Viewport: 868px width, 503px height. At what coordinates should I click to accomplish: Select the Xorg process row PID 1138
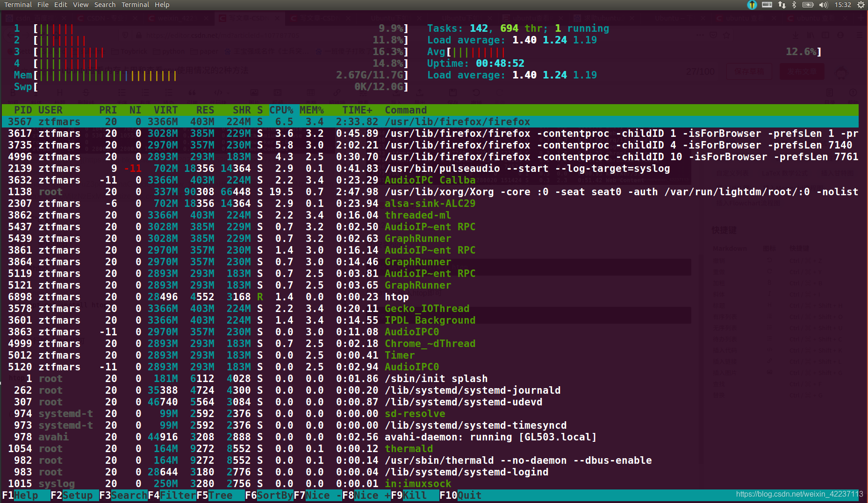click(x=430, y=192)
